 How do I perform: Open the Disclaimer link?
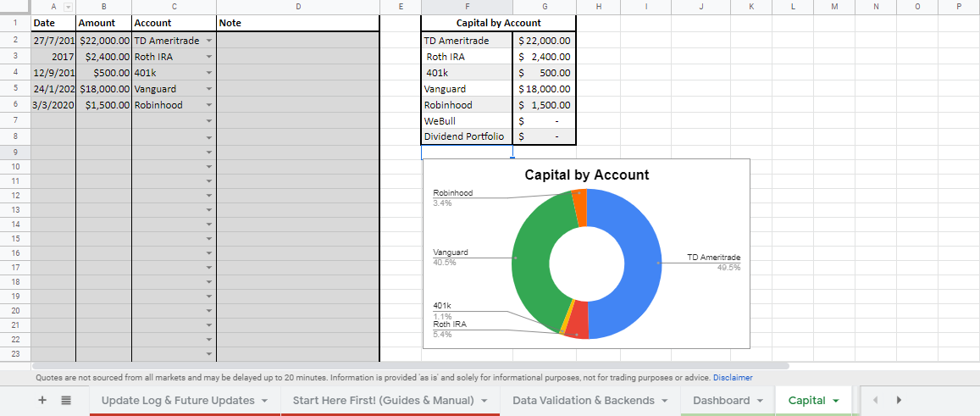click(x=733, y=378)
